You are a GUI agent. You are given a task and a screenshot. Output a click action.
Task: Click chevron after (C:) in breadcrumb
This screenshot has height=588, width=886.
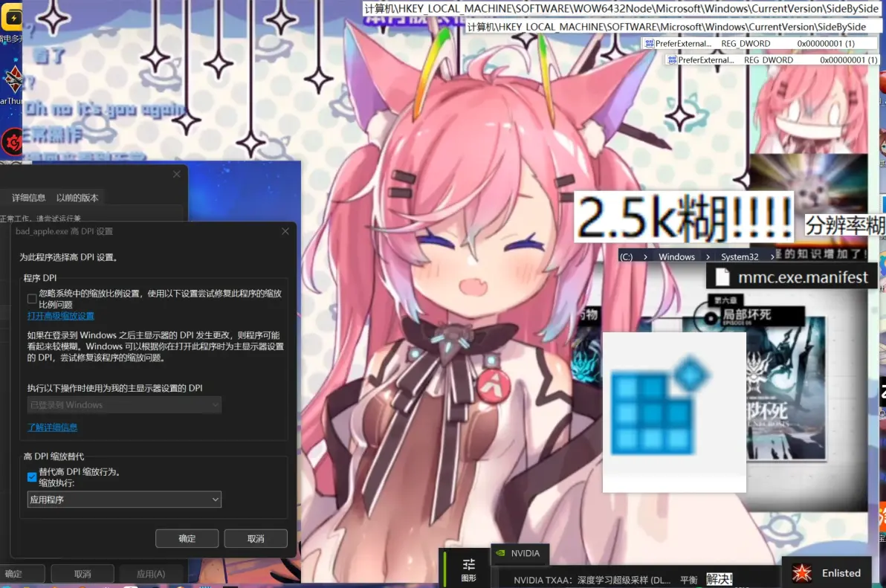point(645,256)
